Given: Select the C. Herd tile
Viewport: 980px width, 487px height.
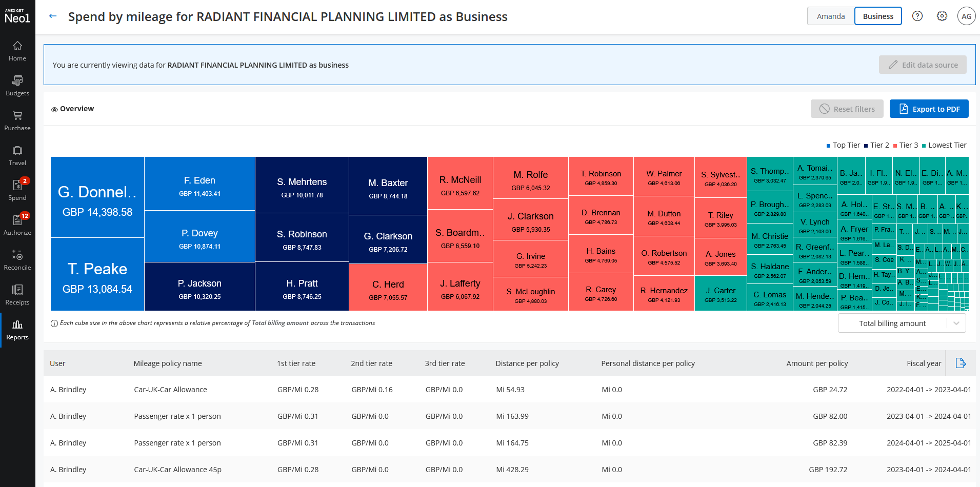Looking at the screenshot, I should 388,287.
